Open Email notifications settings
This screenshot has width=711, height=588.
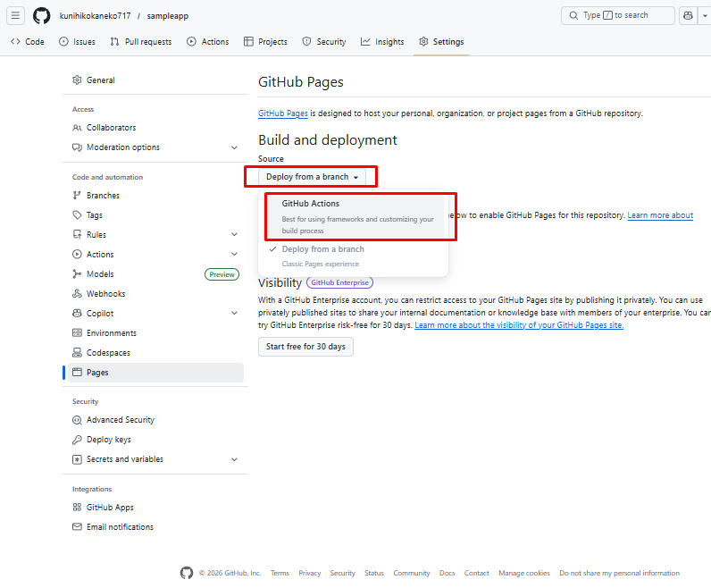point(120,527)
